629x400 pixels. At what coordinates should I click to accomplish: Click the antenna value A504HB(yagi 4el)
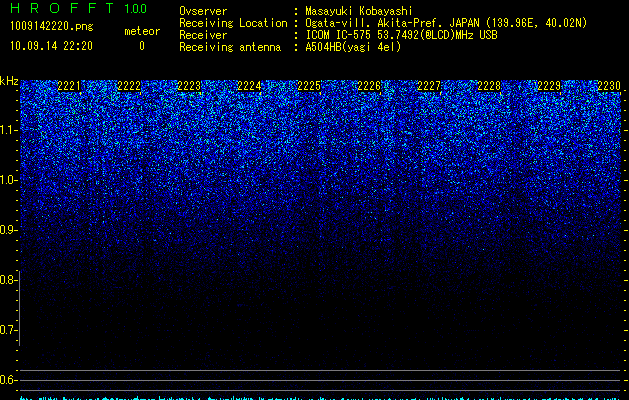point(353,47)
